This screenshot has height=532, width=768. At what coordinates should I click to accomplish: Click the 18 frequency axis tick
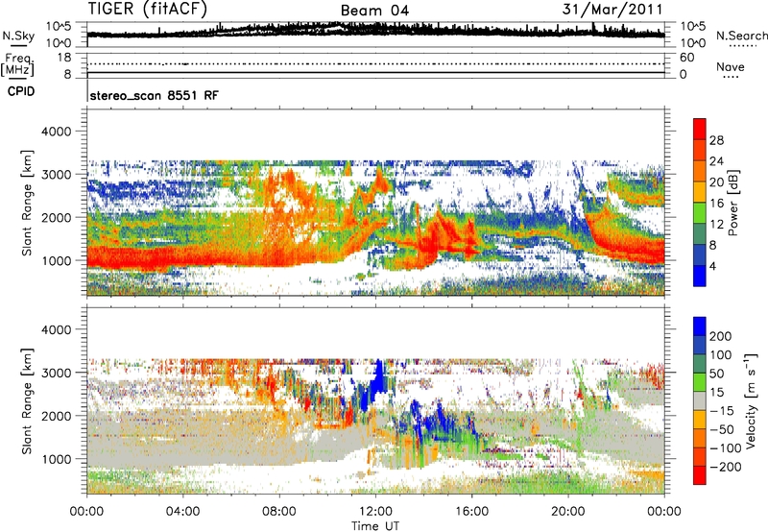pos(64,58)
